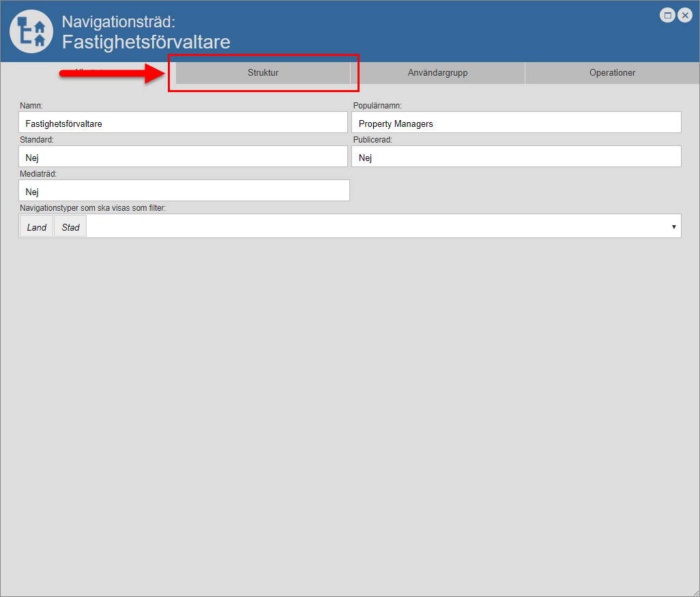Screen dimensions: 700x597
Task: Click empty area of navigation types filter box
Action: click(375, 227)
